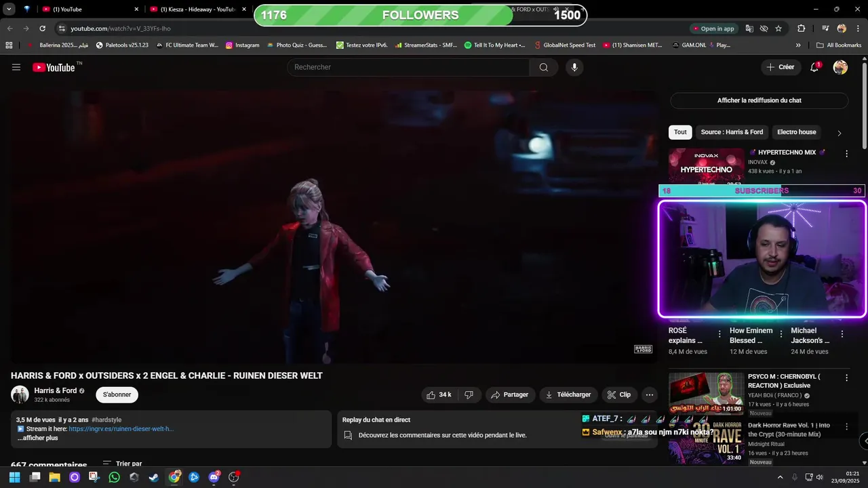Open Chrome media controls icon
868x488 pixels.
click(x=825, y=28)
